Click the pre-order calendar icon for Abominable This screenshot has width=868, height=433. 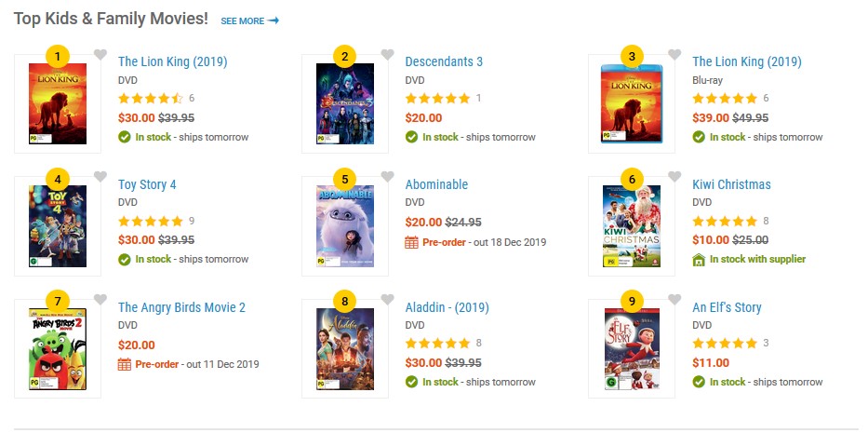(411, 242)
